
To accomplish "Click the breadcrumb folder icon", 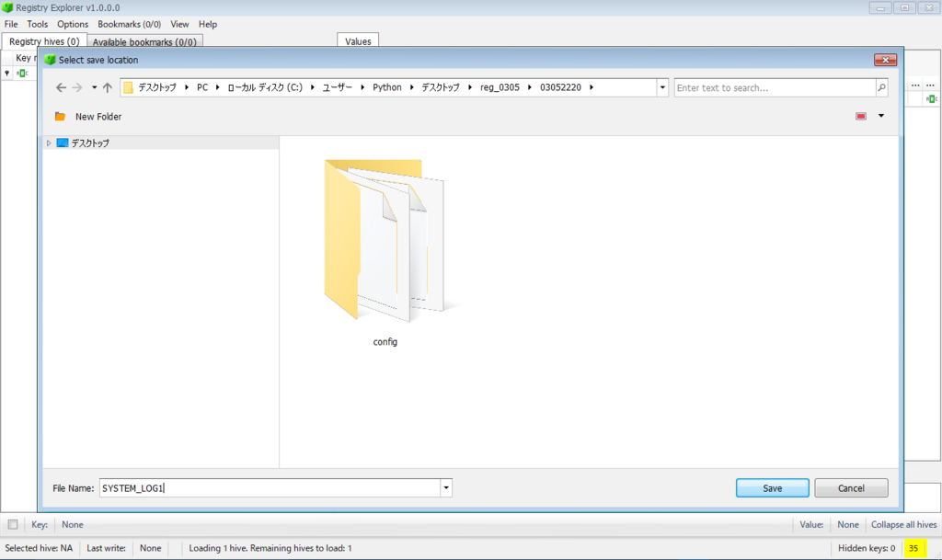I will (128, 87).
